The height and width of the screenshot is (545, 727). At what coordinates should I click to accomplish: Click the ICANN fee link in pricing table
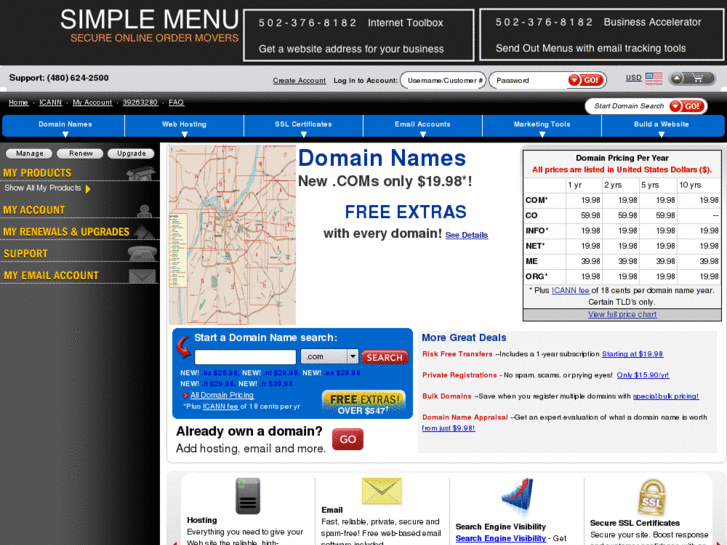point(570,290)
